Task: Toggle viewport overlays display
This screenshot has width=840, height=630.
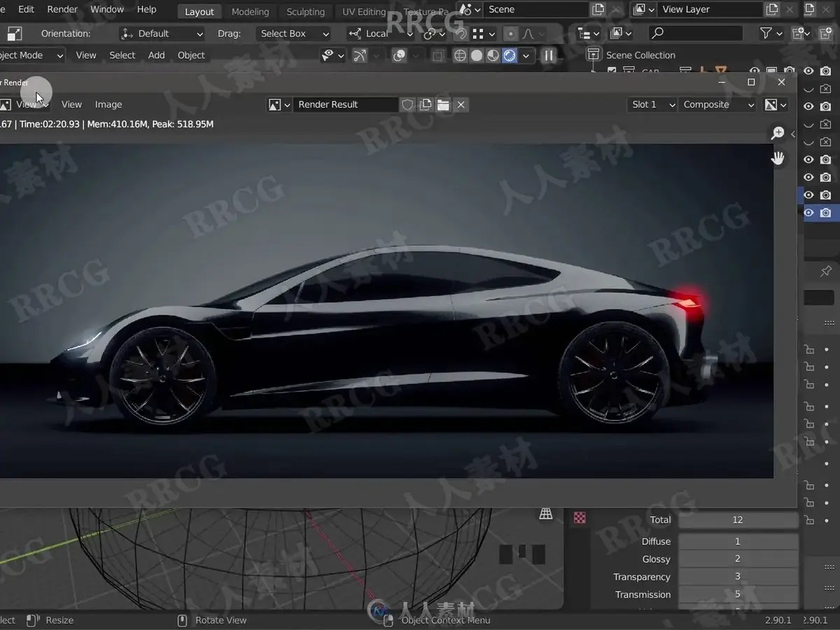Action: (400, 56)
